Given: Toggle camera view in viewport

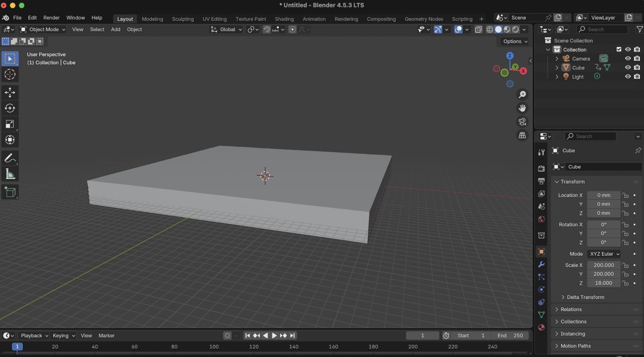Looking at the screenshot, I should [522, 122].
